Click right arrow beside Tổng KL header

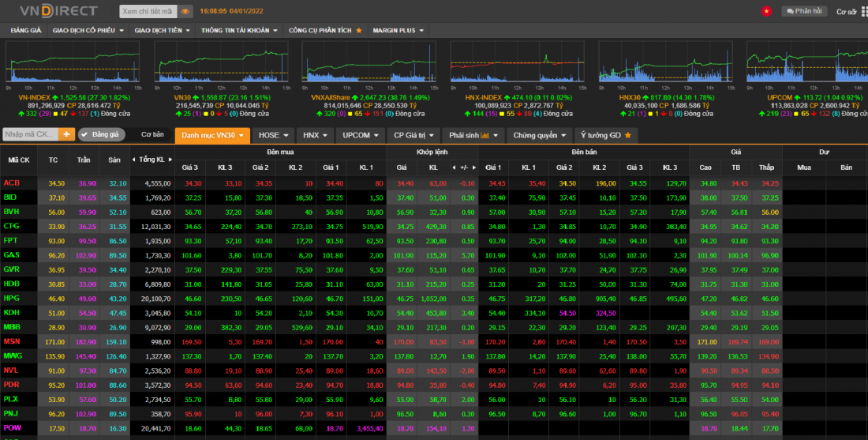(170, 160)
